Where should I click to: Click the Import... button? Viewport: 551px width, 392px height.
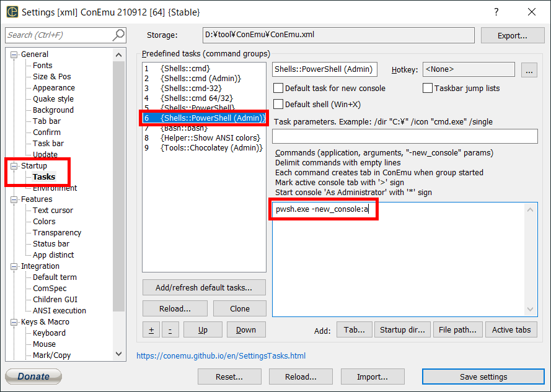click(372, 377)
